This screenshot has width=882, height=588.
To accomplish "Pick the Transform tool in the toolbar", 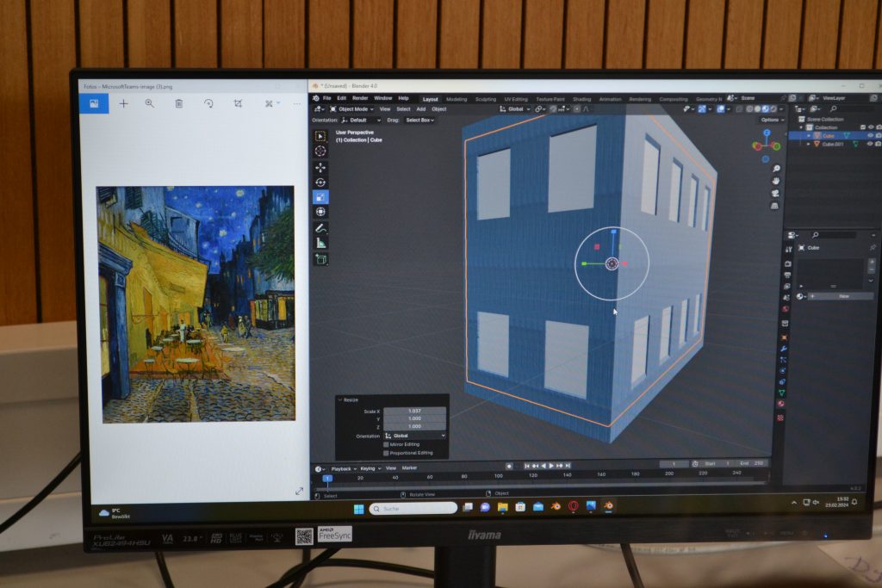I will (x=320, y=212).
